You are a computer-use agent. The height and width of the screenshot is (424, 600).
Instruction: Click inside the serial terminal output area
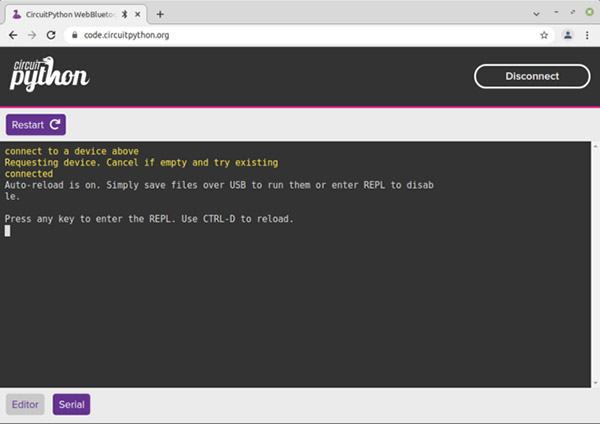[300, 300]
